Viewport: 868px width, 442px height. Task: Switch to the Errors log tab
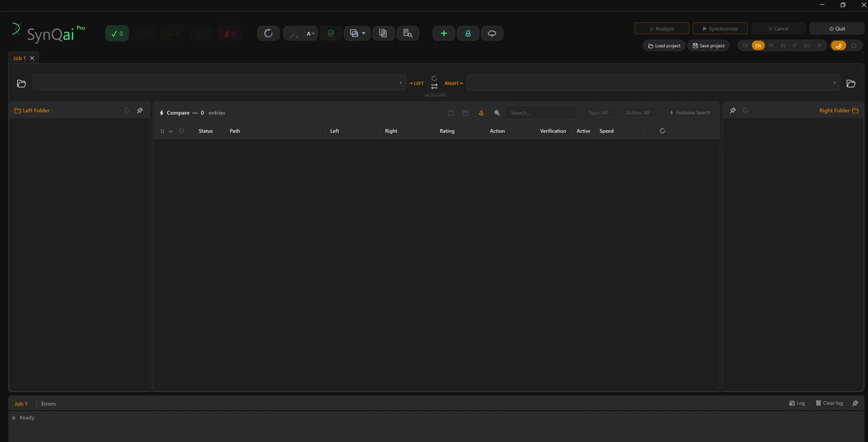tap(48, 403)
